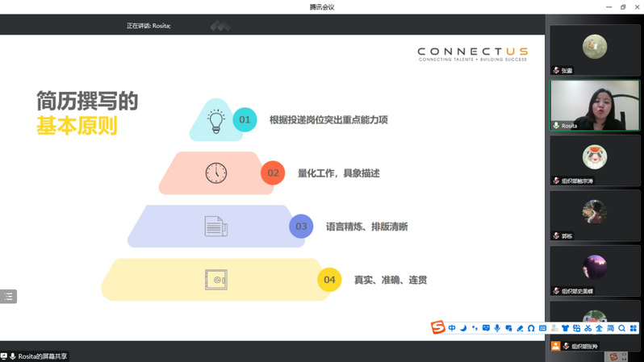Select 组织部鲍宗涛 participant tile
This screenshot has width=644, height=362.
tap(595, 160)
